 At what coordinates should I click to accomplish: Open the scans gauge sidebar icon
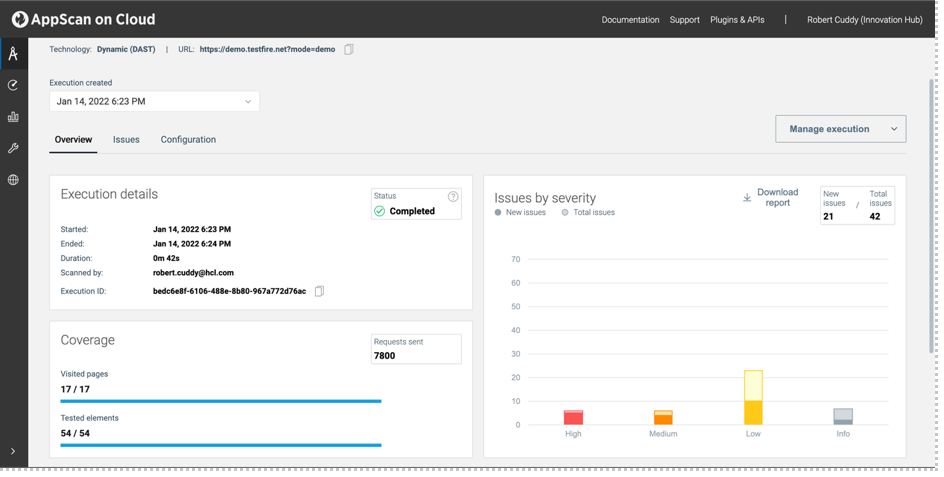(13, 86)
